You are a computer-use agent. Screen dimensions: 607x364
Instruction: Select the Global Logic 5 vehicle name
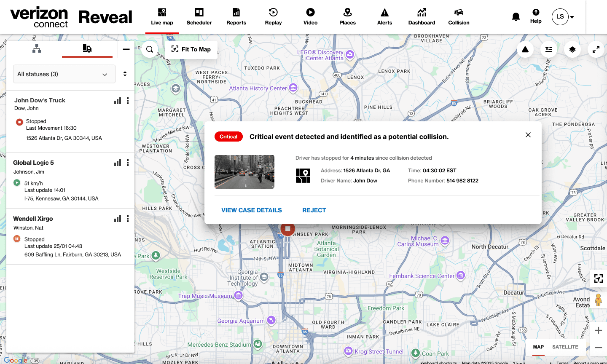pos(33,163)
